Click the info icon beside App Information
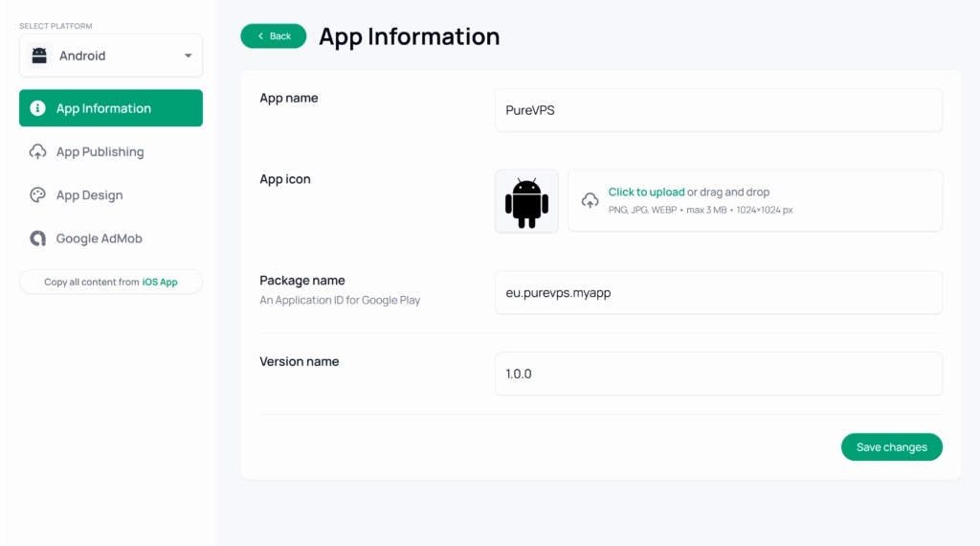The image size is (980, 546). click(x=37, y=108)
